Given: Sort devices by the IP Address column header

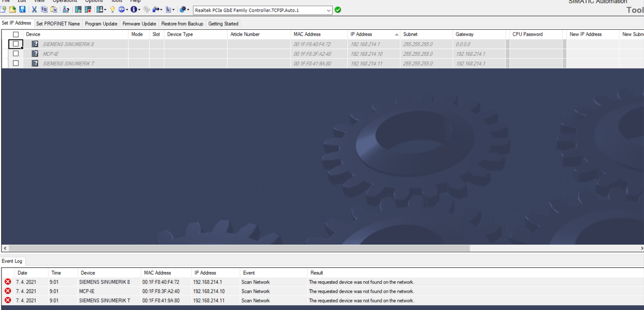Looking at the screenshot, I should [374, 35].
